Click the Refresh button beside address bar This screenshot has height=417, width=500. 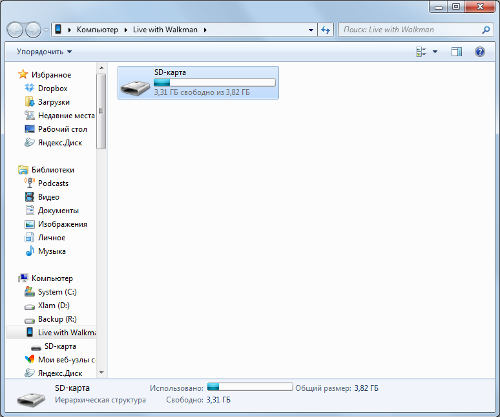(325, 30)
